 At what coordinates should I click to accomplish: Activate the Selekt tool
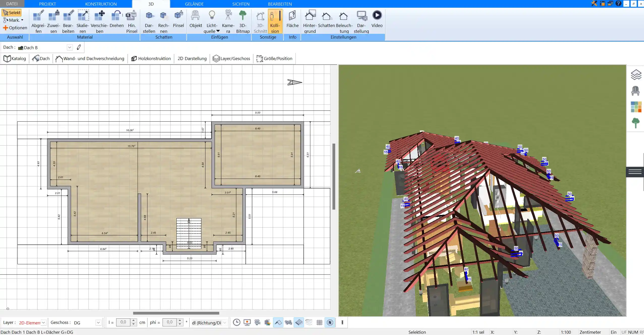(x=12, y=13)
